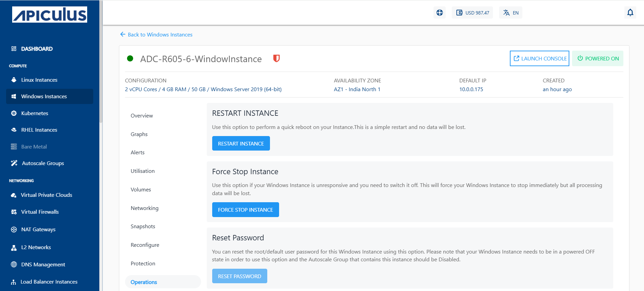Click the NAT Gateways sidebar icon
644x291 pixels.
pyautogui.click(x=14, y=230)
